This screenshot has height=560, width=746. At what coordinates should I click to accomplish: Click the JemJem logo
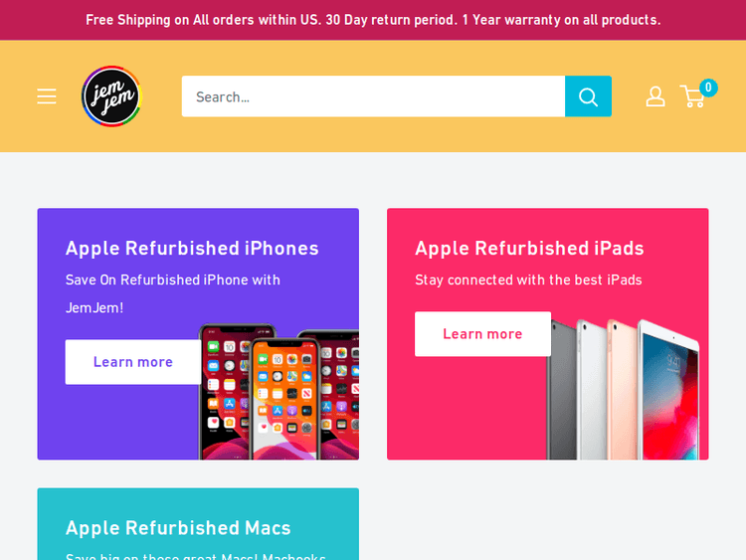click(111, 96)
